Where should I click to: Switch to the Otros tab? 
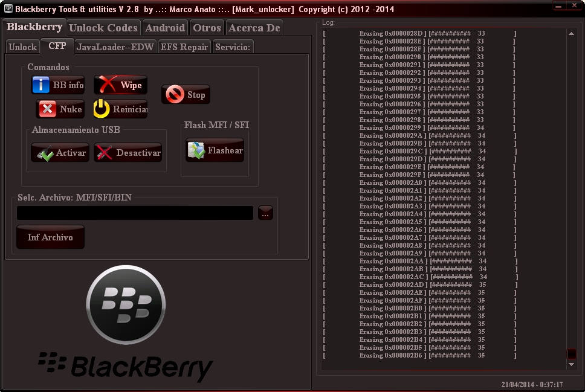coord(207,28)
